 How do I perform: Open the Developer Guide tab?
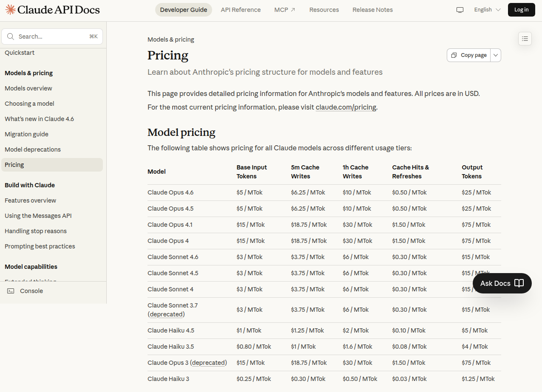(184, 10)
